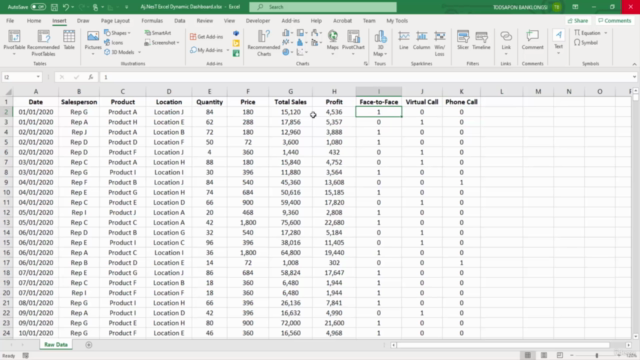640x360 pixels.
Task: Click the Comments button
Action: click(615, 20)
